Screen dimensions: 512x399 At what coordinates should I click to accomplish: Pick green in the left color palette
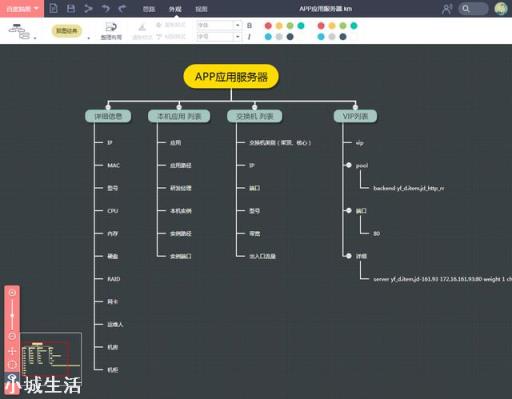pos(290,26)
